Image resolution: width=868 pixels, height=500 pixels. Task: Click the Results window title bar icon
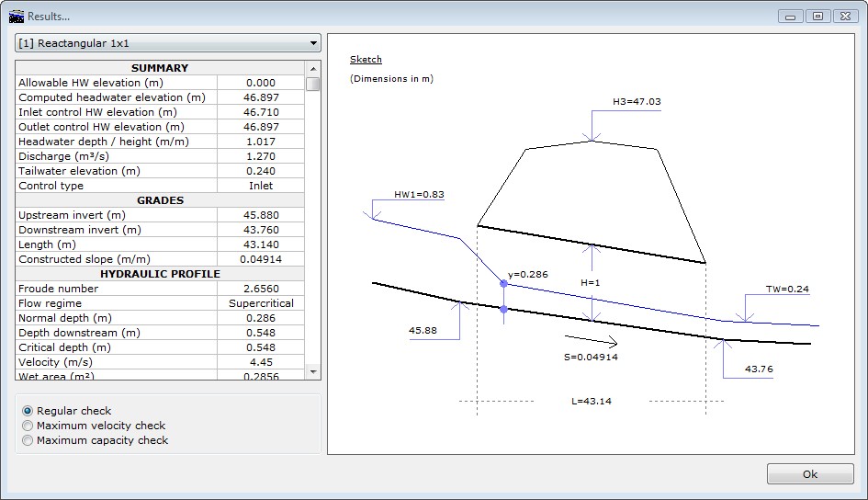17,16
